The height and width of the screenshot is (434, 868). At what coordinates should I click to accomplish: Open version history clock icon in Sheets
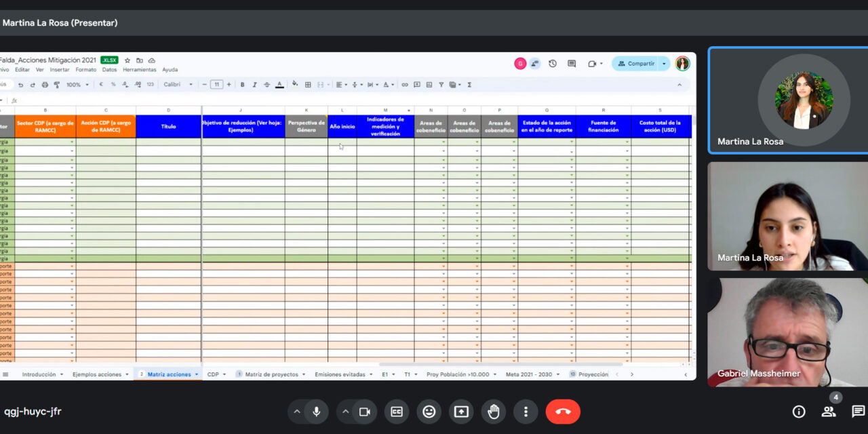click(x=553, y=64)
